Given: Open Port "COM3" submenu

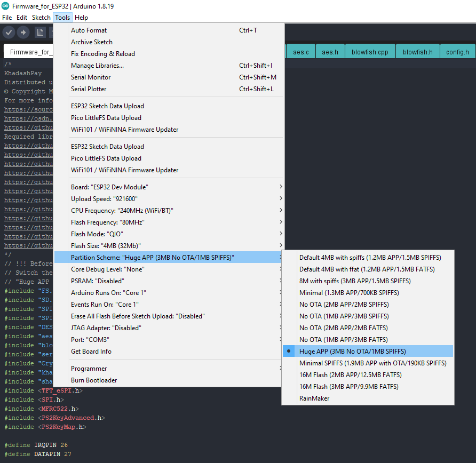Looking at the screenshot, I should [169, 339].
